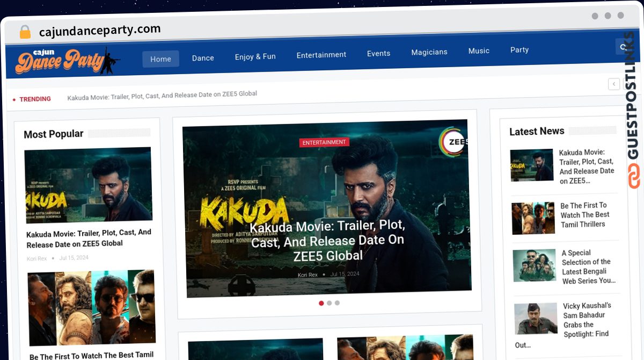Go to the Home menu item
Screen dimensions: 644x360
(x=160, y=59)
